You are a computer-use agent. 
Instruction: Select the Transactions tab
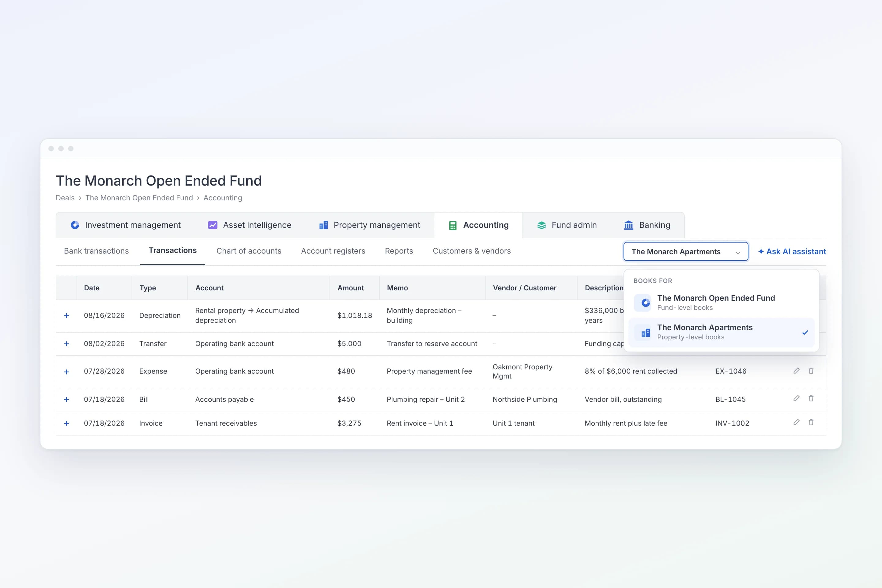[172, 251]
